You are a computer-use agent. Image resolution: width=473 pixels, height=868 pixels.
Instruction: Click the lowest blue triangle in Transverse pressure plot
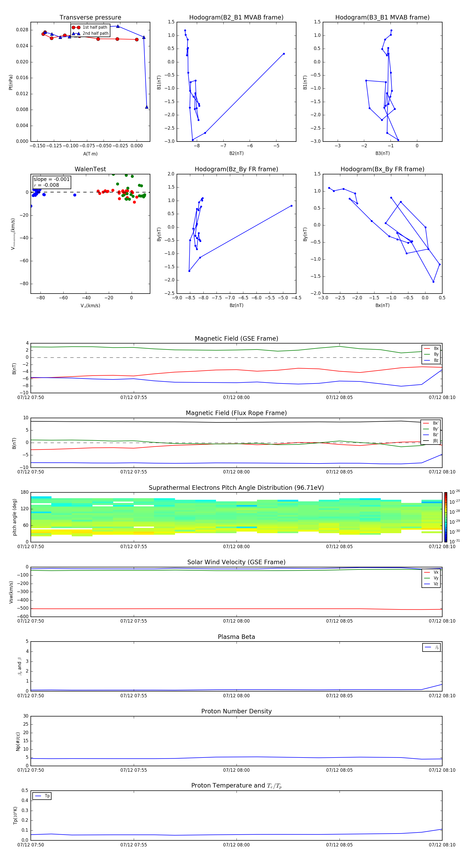tap(147, 107)
